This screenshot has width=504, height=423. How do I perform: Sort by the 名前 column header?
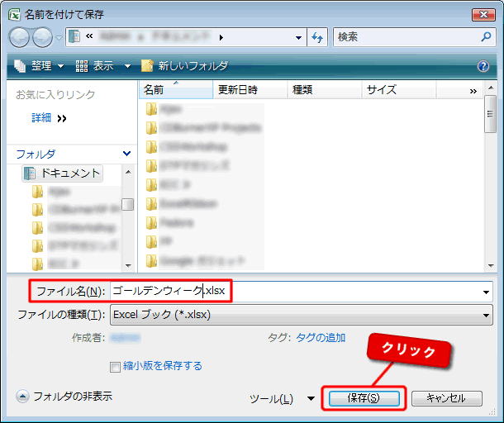(x=176, y=89)
